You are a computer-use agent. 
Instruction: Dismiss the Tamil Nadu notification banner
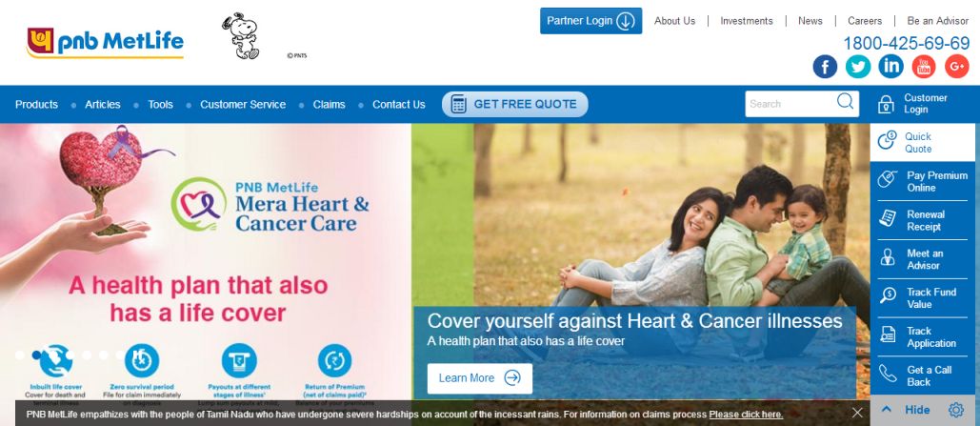857,413
